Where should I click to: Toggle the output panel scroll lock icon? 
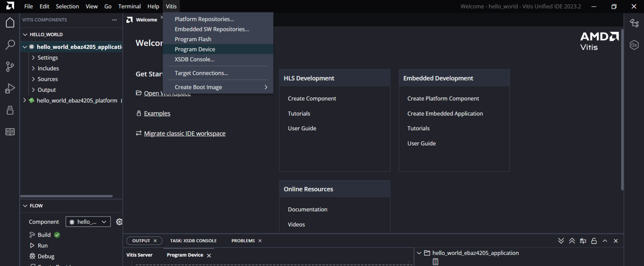[594, 241]
